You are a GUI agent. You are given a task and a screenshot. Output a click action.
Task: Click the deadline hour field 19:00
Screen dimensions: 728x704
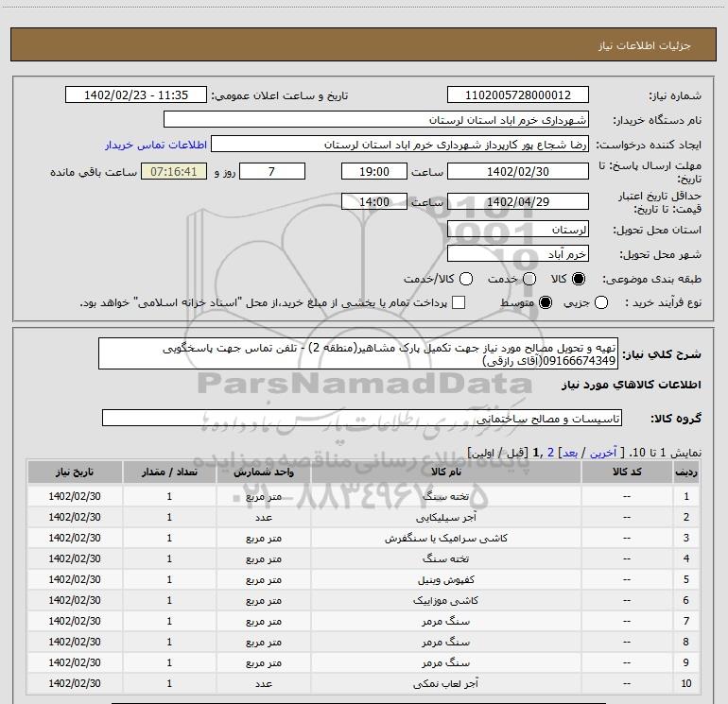click(374, 171)
